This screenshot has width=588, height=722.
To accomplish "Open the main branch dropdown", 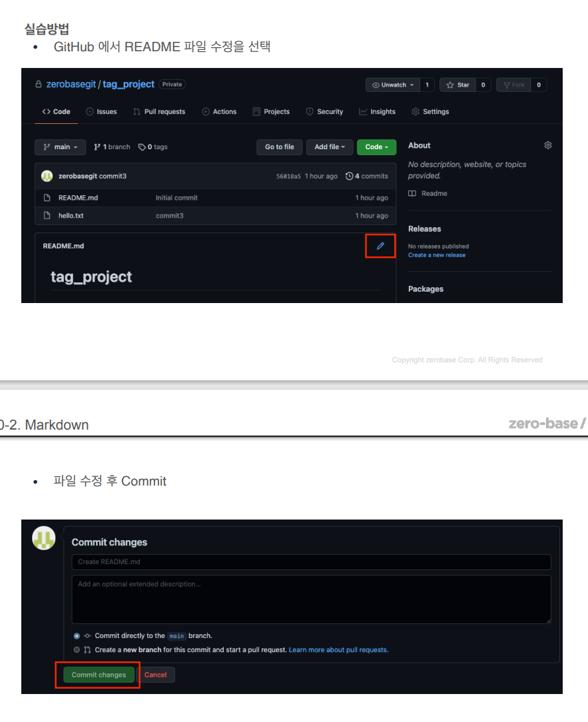I will pyautogui.click(x=61, y=147).
